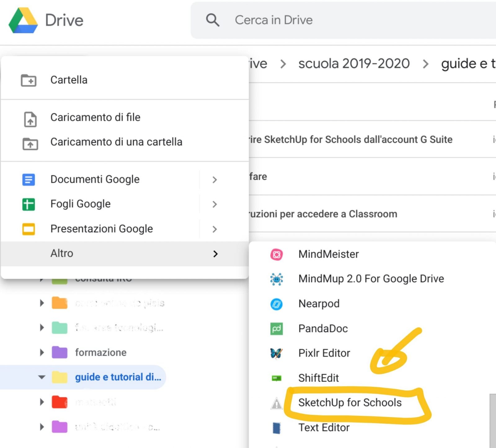Select the guide e tutorial di... folder

(x=118, y=377)
